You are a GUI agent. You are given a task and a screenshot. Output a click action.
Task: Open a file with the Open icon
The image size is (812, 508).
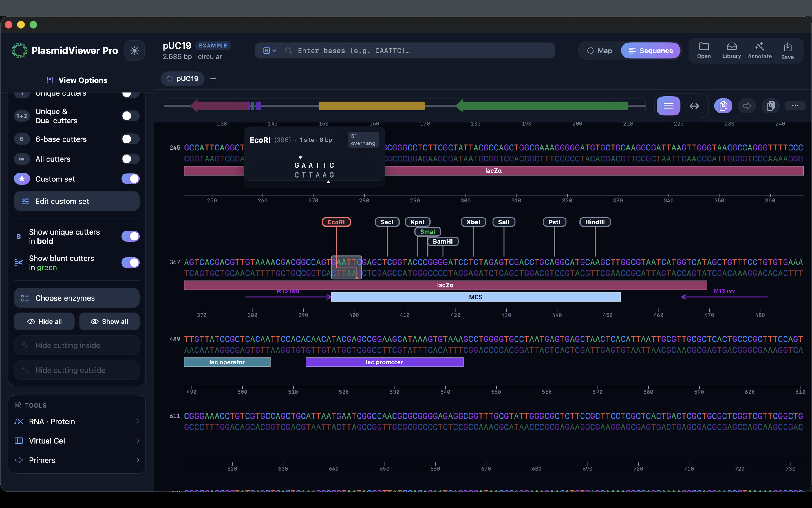click(704, 51)
